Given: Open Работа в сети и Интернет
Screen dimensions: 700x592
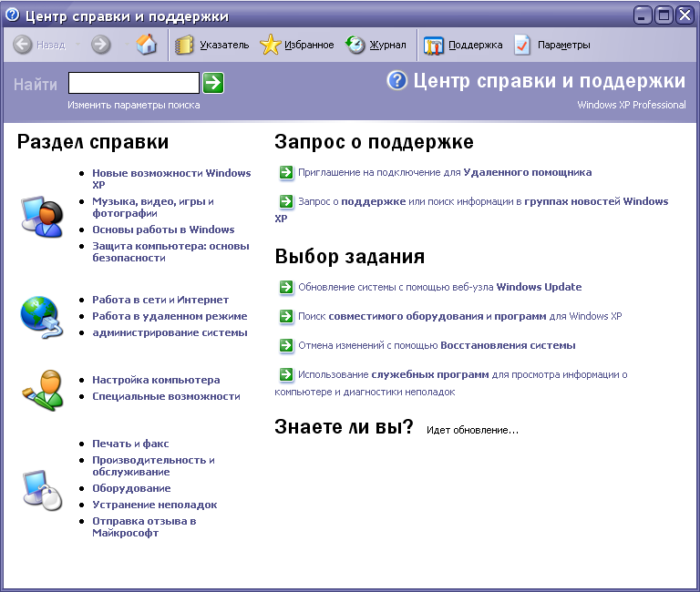Looking at the screenshot, I should tap(160, 300).
